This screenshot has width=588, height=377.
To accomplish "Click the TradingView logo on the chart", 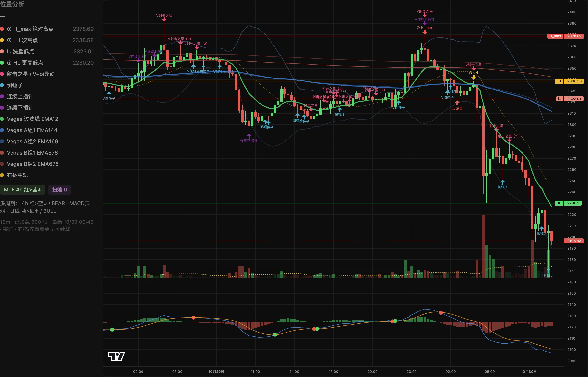I will (x=116, y=356).
